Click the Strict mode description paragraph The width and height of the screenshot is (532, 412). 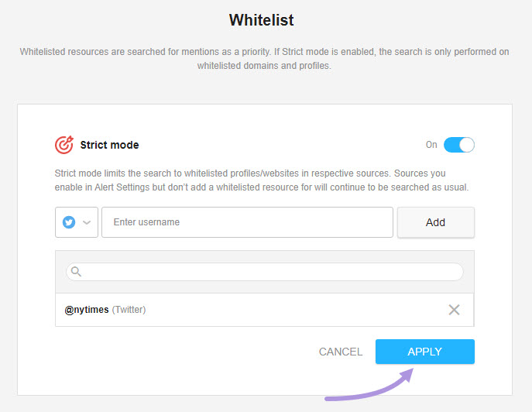coord(262,180)
